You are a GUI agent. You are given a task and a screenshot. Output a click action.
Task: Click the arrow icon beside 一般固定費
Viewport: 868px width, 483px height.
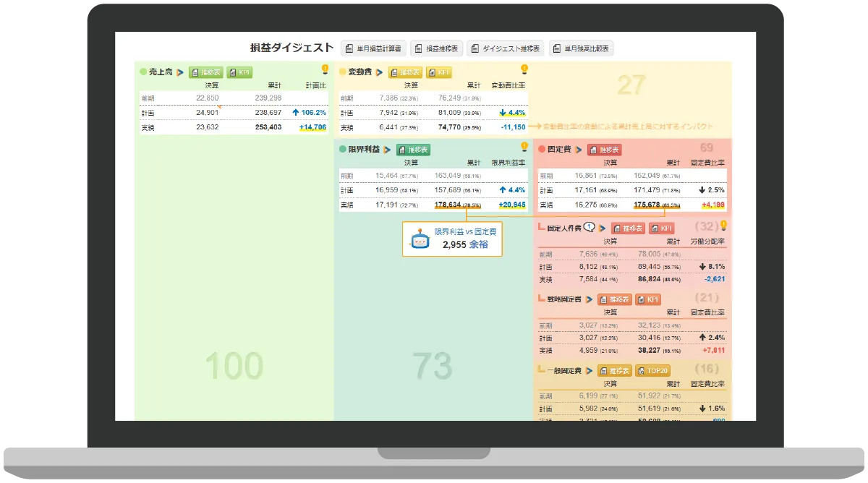click(x=590, y=370)
